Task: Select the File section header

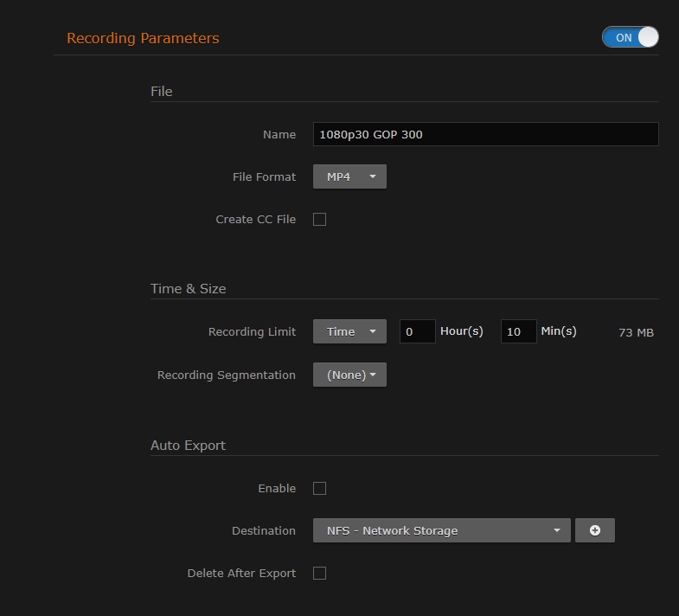Action: point(162,91)
